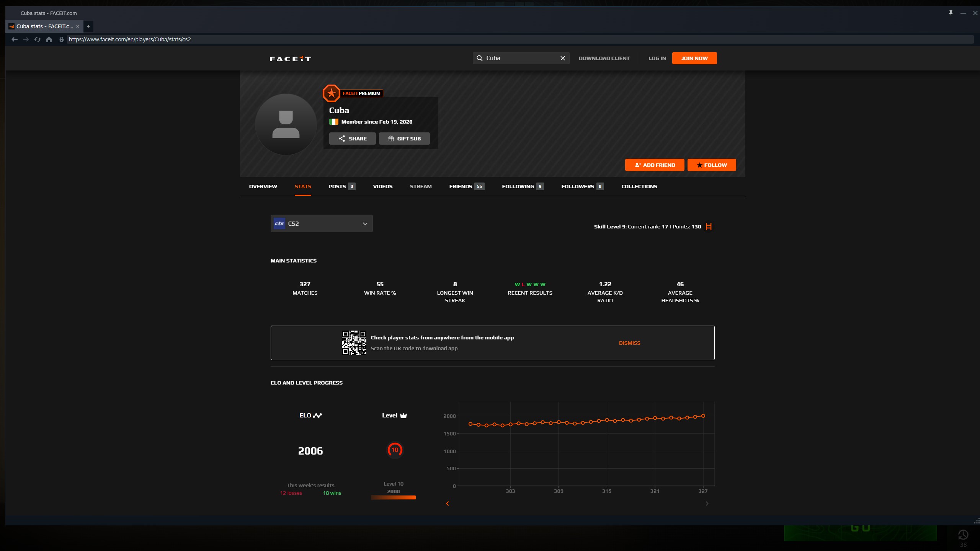The width and height of the screenshot is (980, 551).
Task: Open the Friends tab
Action: point(461,186)
